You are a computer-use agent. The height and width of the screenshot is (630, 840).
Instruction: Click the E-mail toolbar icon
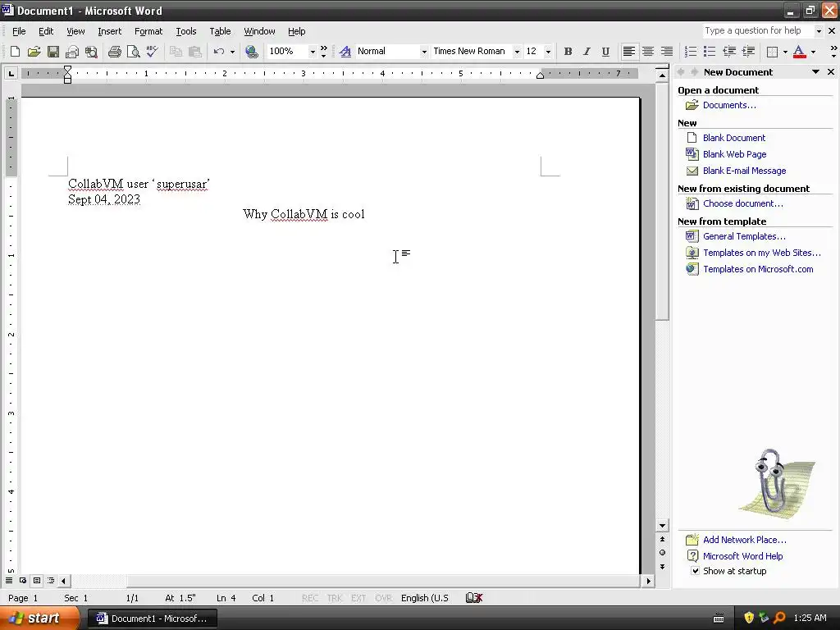pos(72,52)
